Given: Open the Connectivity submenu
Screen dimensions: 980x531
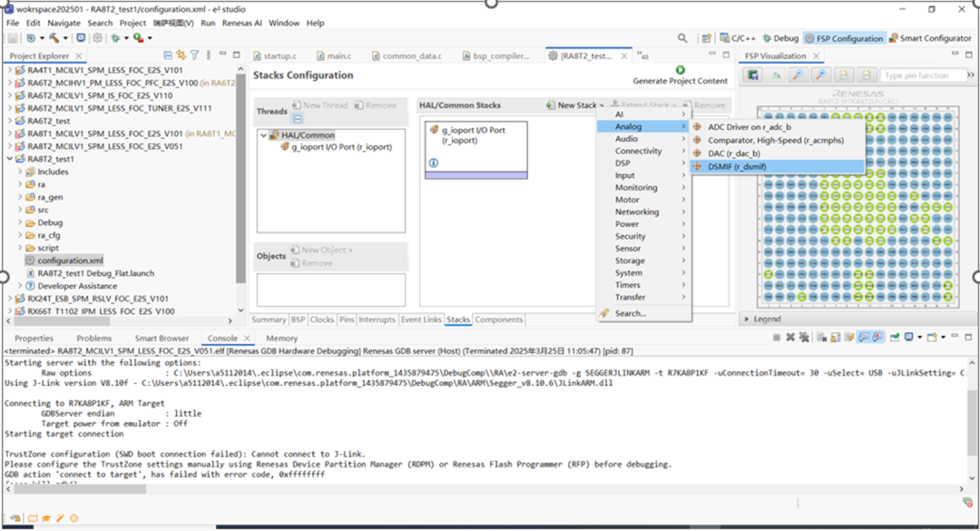Looking at the screenshot, I should [643, 151].
